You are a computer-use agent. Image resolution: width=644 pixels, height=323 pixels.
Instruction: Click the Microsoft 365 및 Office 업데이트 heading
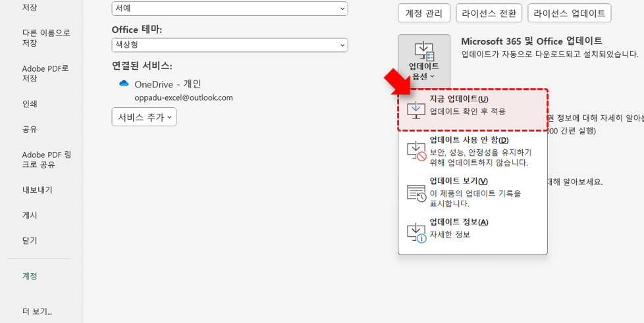click(x=531, y=41)
